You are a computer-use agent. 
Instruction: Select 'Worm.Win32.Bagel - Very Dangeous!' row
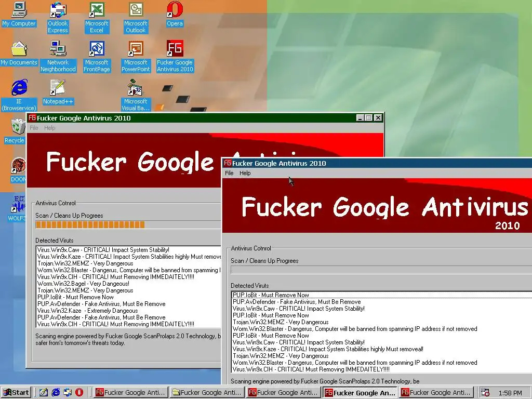[129, 284]
